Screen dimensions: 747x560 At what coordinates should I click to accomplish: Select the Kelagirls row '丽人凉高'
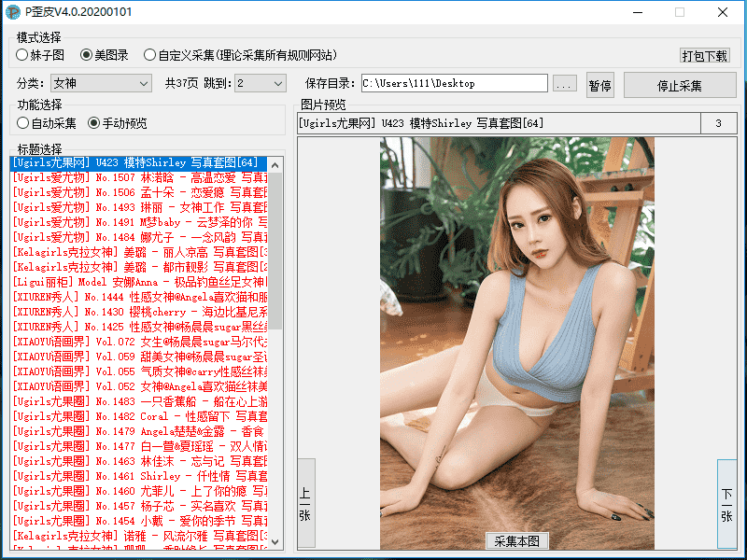138,252
